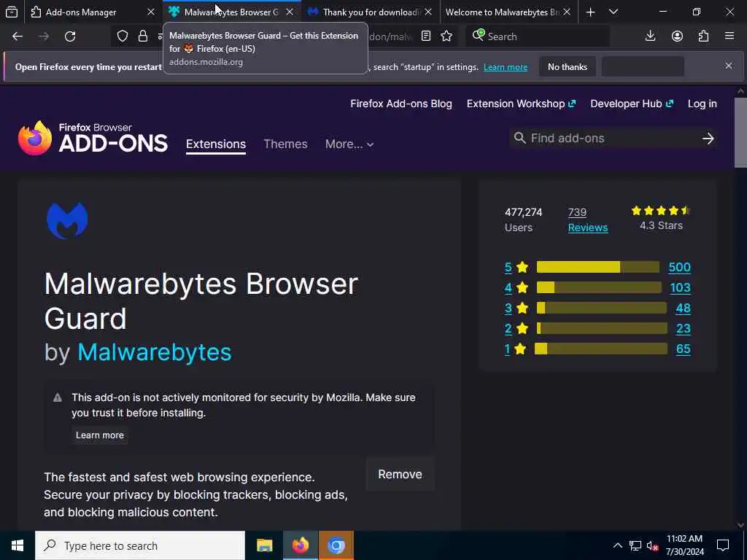
Task: Open Developer Hub link
Action: (632, 104)
